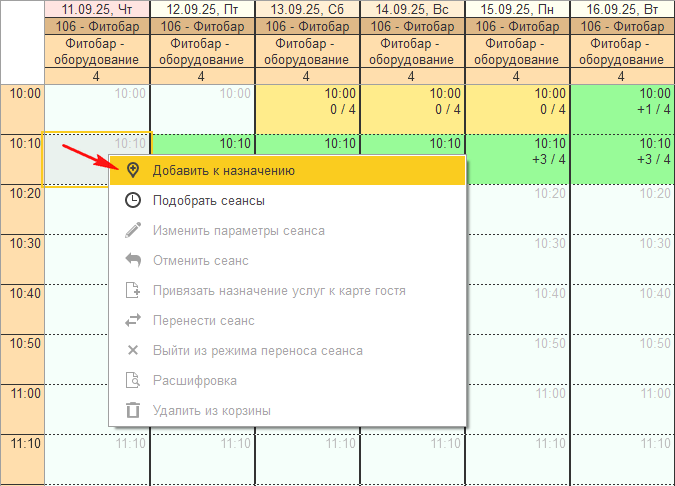Click the date header 16.09.25, Вт

coord(622,9)
